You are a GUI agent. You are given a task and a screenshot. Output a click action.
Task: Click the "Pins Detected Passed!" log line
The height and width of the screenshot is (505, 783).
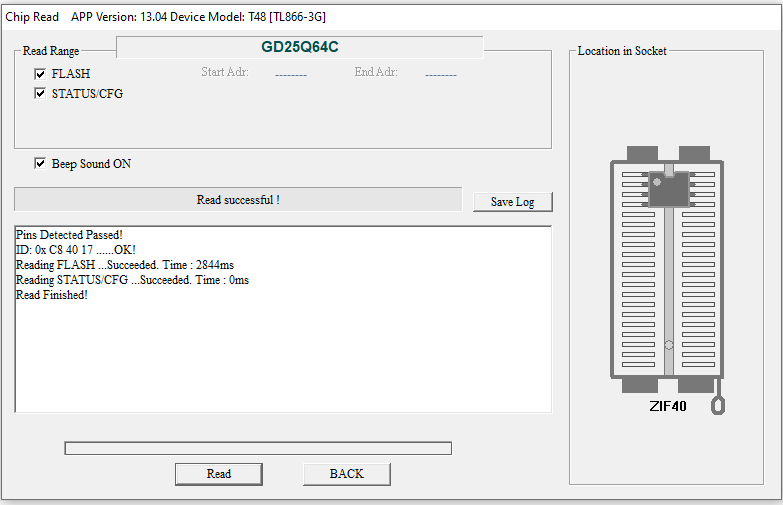(69, 235)
